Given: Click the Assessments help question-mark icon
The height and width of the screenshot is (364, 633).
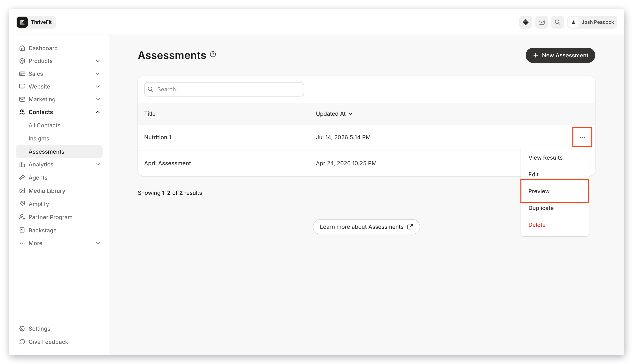Looking at the screenshot, I should [213, 54].
